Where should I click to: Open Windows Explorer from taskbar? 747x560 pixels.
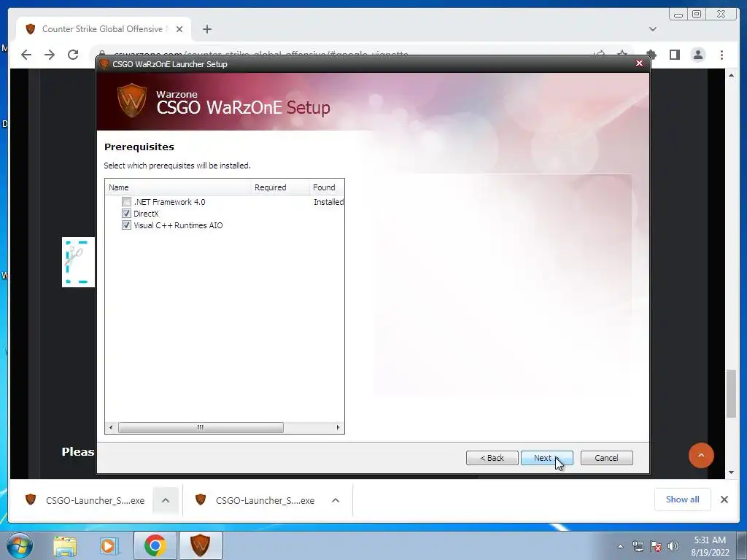tap(65, 545)
